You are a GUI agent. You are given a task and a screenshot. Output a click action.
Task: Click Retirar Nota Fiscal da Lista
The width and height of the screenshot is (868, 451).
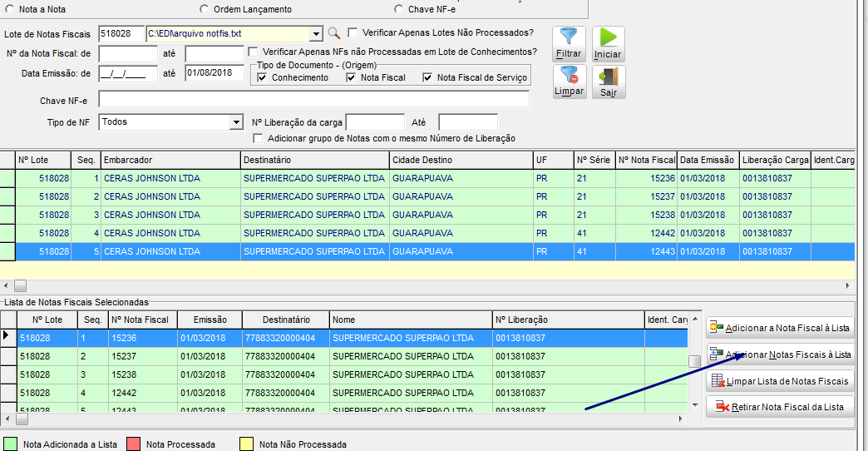pos(779,407)
